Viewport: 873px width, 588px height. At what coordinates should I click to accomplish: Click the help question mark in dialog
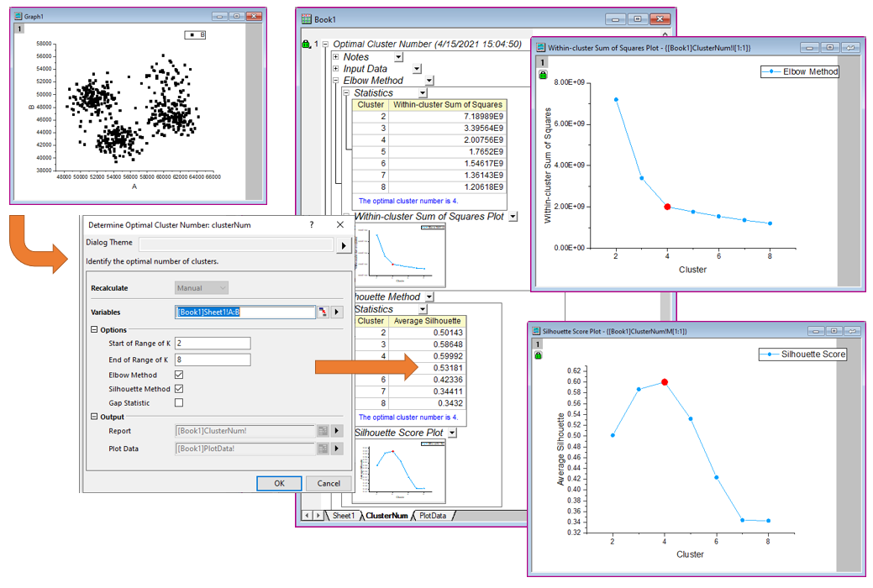point(312,225)
